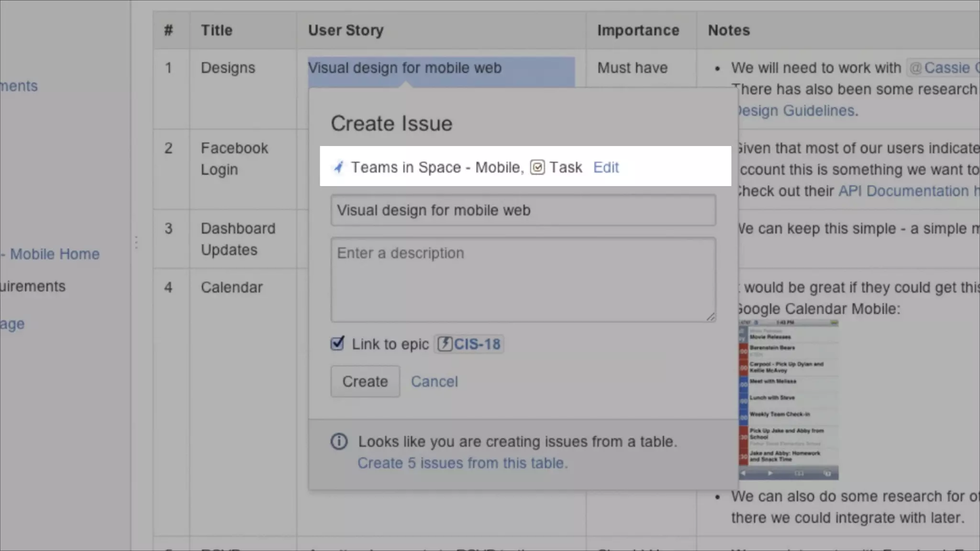Click the epic icon beside CIS-18
The width and height of the screenshot is (980, 551).
(445, 344)
